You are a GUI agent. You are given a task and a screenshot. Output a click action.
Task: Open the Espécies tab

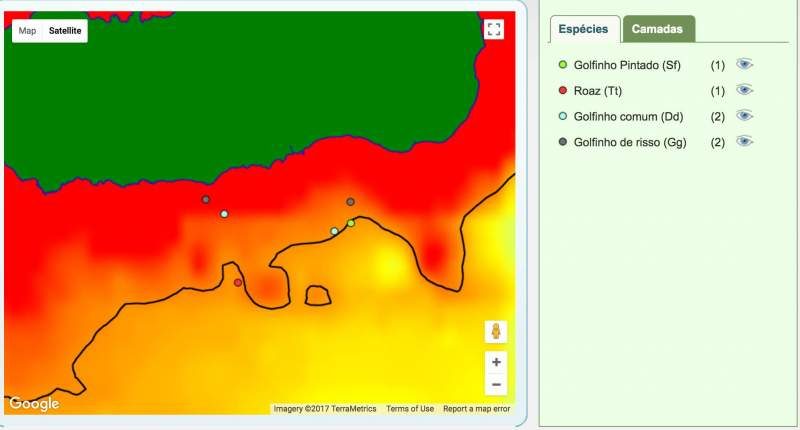point(583,29)
